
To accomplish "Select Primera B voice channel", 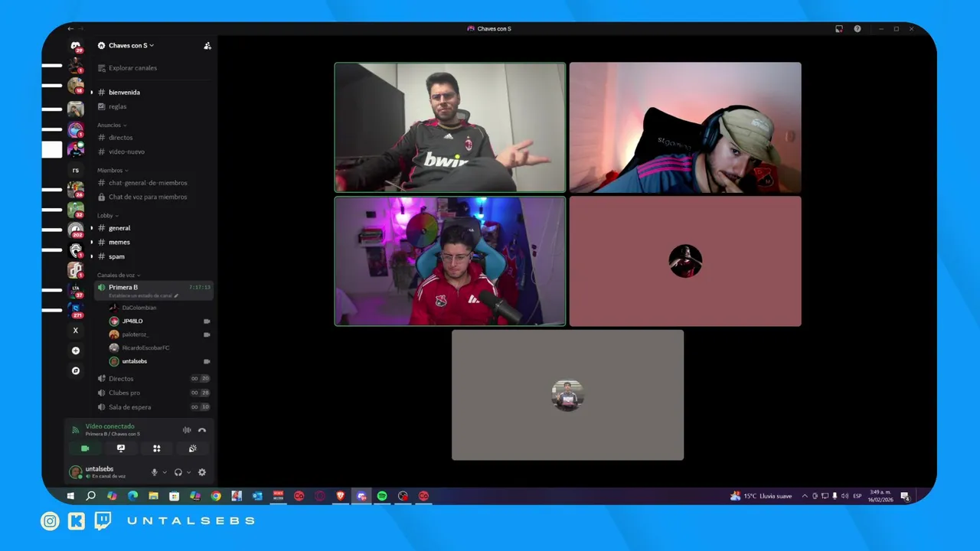I will point(153,290).
